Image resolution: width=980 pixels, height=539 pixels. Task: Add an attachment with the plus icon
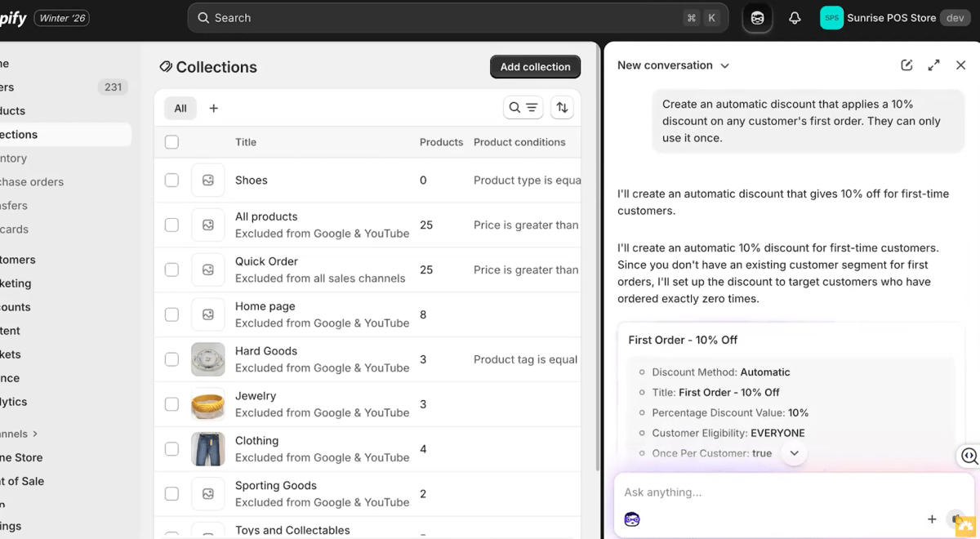tap(932, 519)
